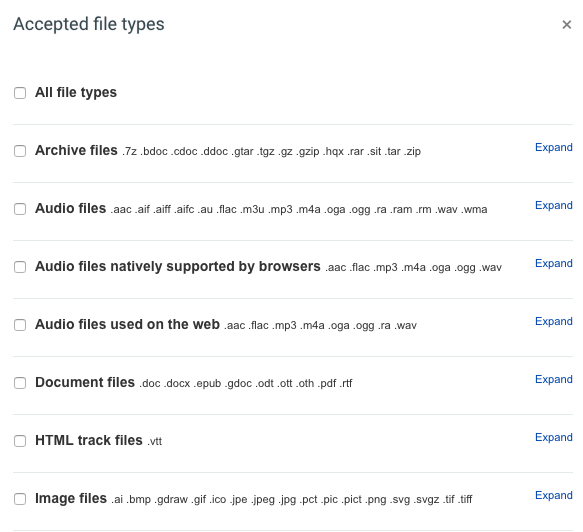Expand Audio files used on the web

pos(554,322)
